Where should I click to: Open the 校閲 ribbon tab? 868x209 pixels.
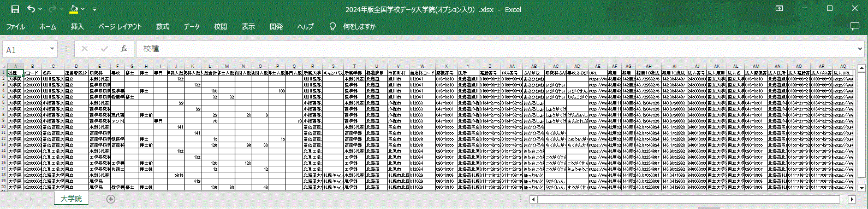(x=221, y=26)
